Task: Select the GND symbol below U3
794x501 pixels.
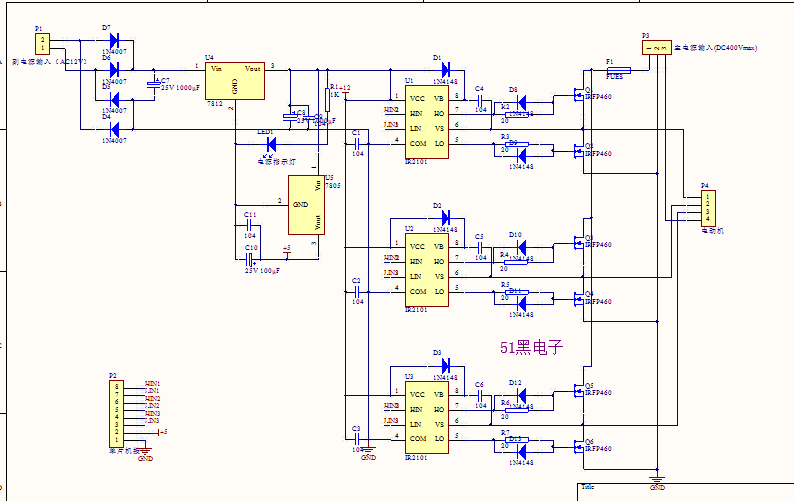Action: pos(369,450)
